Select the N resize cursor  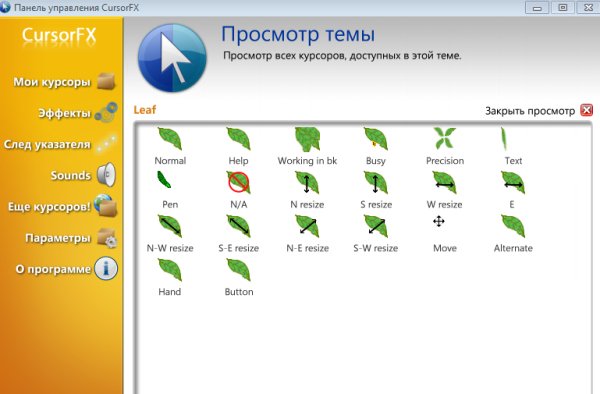307,182
